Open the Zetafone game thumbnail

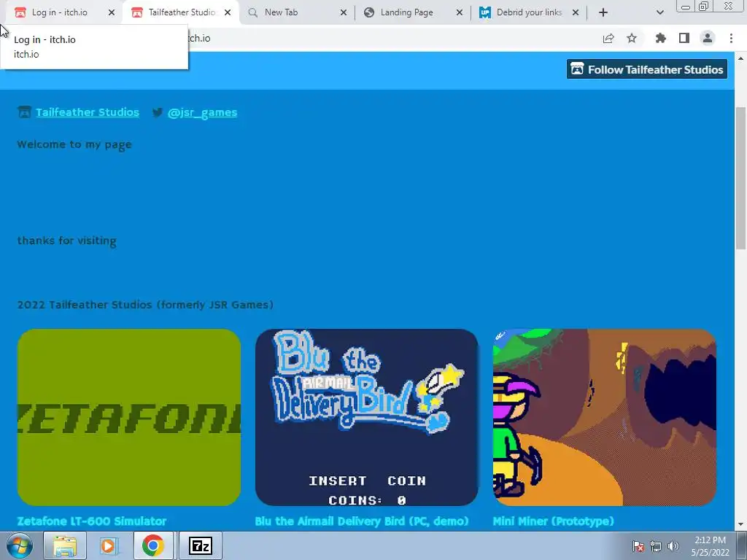pos(129,417)
